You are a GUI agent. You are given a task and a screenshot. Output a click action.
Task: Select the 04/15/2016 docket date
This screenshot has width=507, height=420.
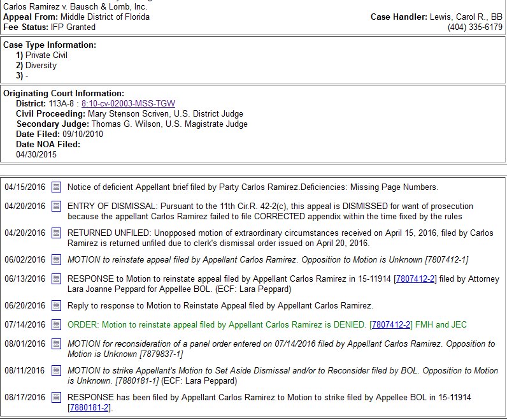coord(25,187)
